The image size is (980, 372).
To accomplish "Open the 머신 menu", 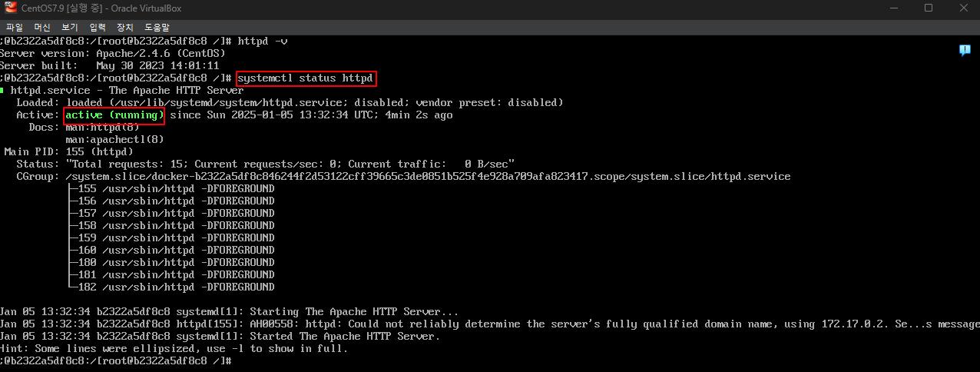I will click(42, 27).
